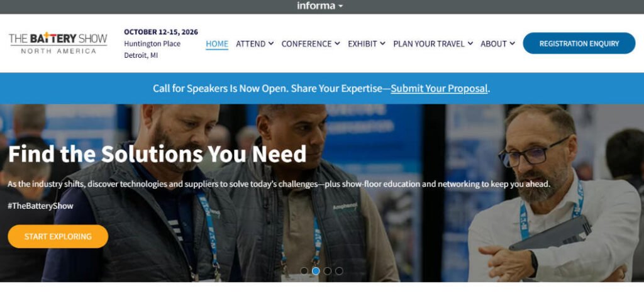Open the informa dropdown in the top bar
Viewport: 644px width, 303px height.
(320, 6)
